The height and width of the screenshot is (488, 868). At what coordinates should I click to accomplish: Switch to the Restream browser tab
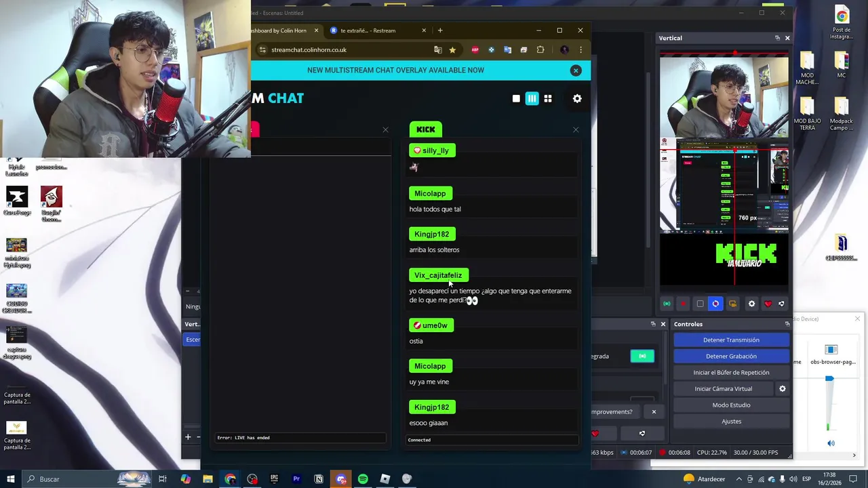[377, 30]
